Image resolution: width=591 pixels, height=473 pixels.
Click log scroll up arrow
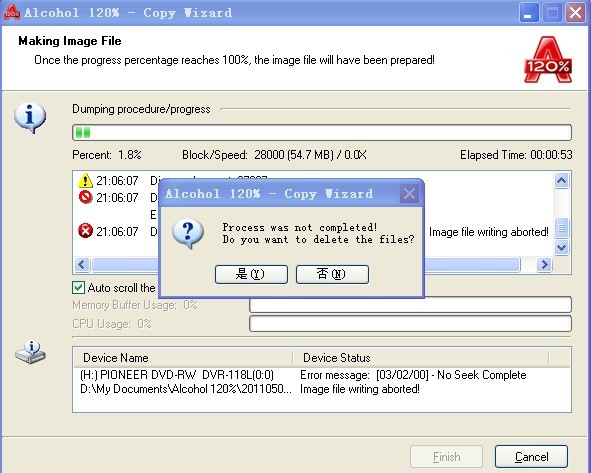[x=562, y=181]
